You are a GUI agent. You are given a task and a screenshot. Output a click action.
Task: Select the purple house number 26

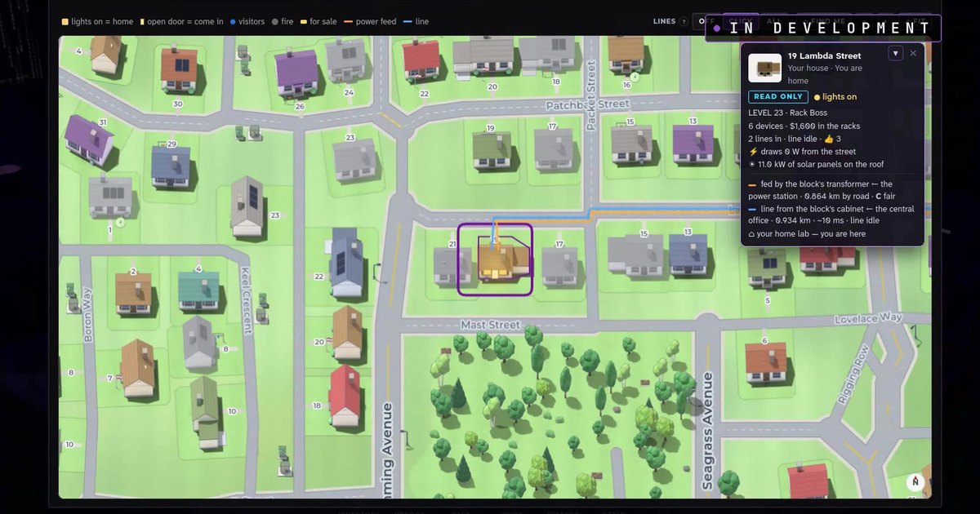(296, 73)
